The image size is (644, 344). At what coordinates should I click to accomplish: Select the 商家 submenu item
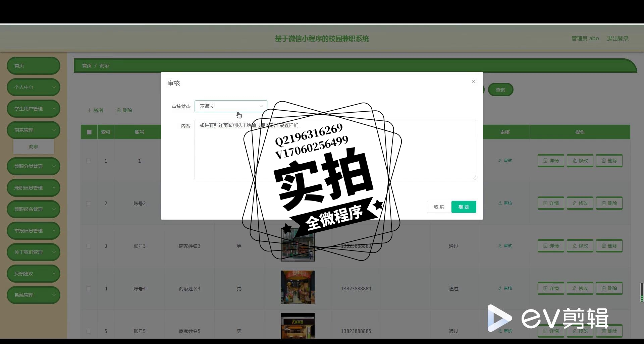click(34, 147)
